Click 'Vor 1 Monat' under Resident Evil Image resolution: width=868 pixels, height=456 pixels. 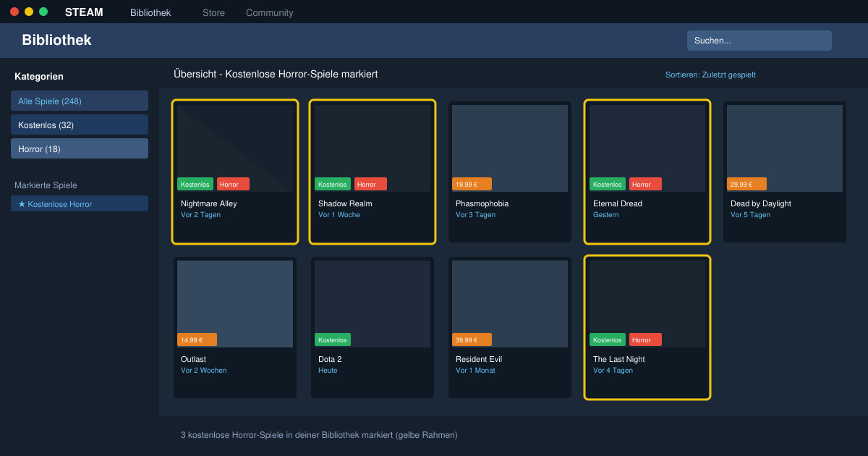(x=475, y=371)
